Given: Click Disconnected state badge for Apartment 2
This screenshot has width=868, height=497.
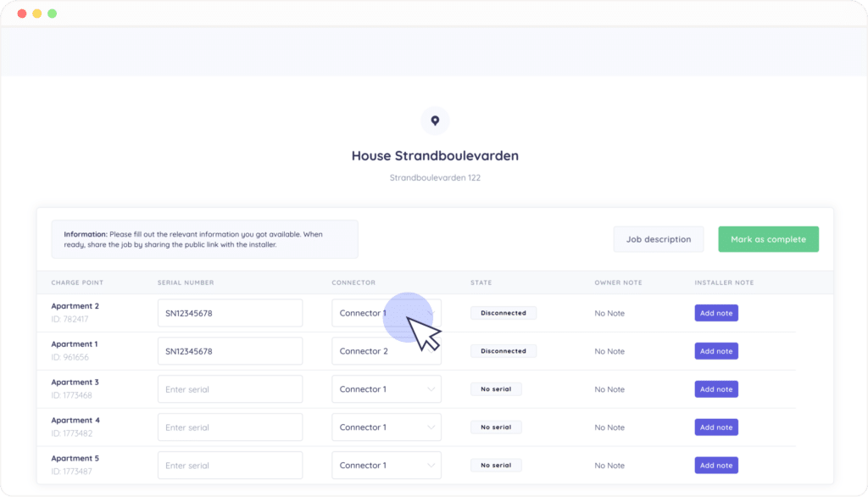Looking at the screenshot, I should click(x=504, y=313).
